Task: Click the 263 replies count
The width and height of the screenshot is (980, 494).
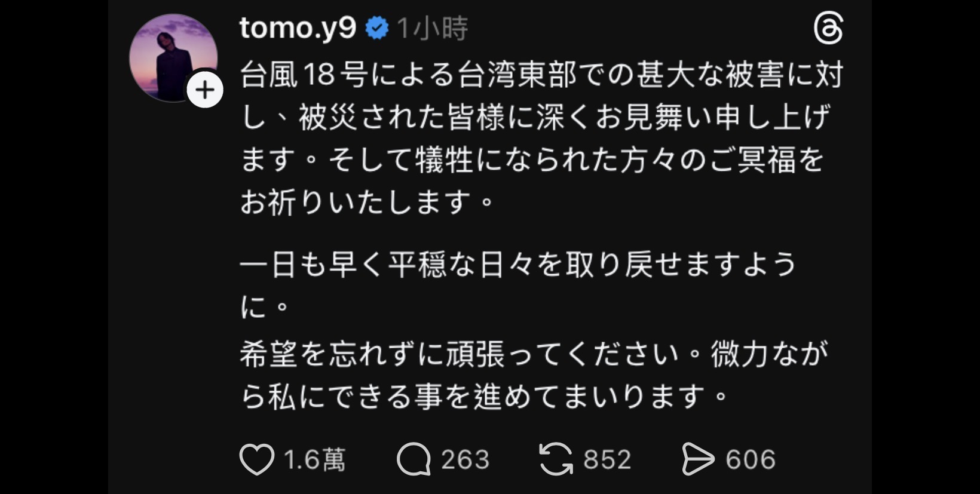Action: coord(465,459)
